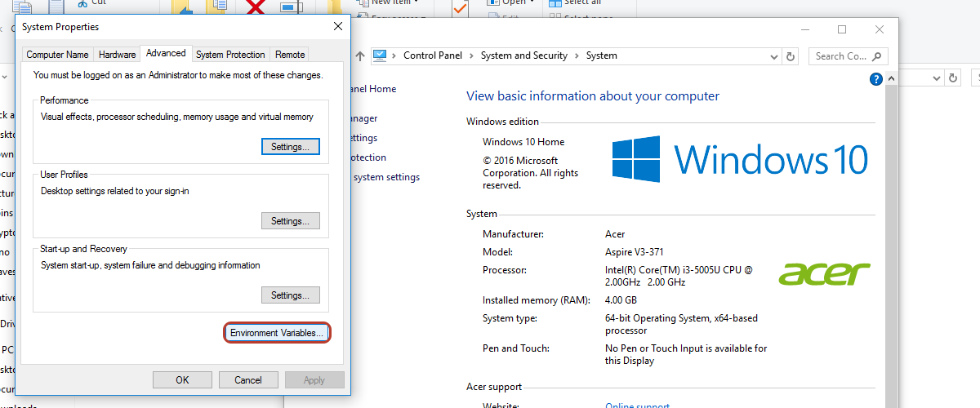The image size is (980, 408).
Task: Expand chevron after Control Panel breadcrumb
Action: (471, 55)
